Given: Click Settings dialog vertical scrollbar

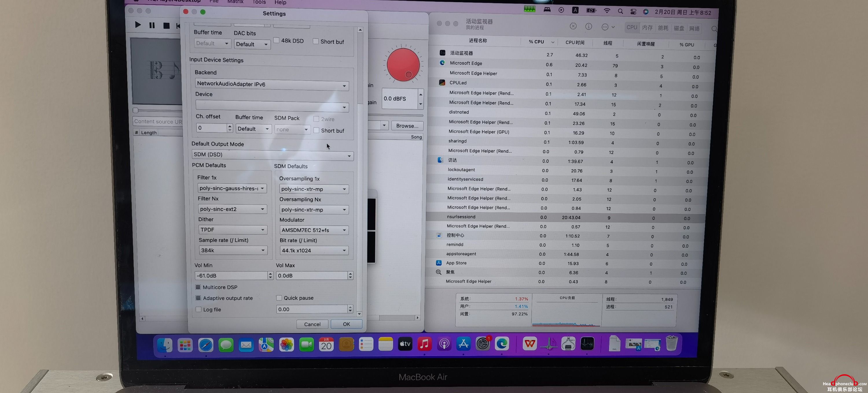Looking at the screenshot, I should tap(360, 172).
